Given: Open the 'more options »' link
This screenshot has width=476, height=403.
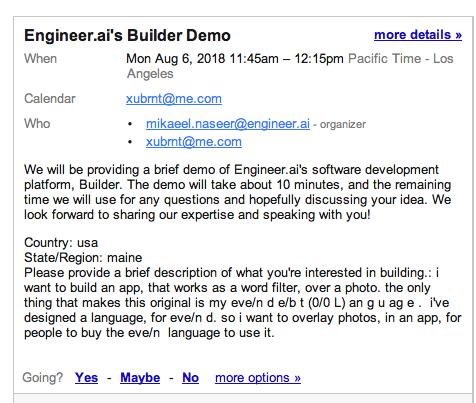Looking at the screenshot, I should (x=258, y=378).
